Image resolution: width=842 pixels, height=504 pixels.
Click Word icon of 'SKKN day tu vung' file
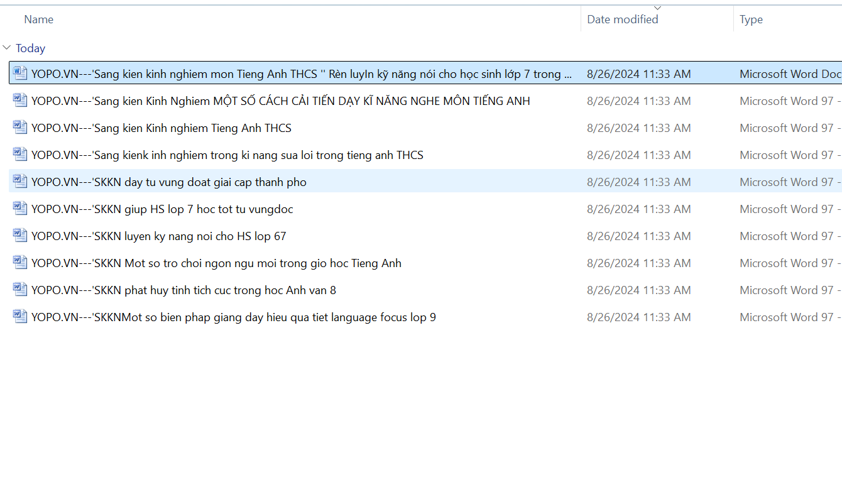click(20, 181)
